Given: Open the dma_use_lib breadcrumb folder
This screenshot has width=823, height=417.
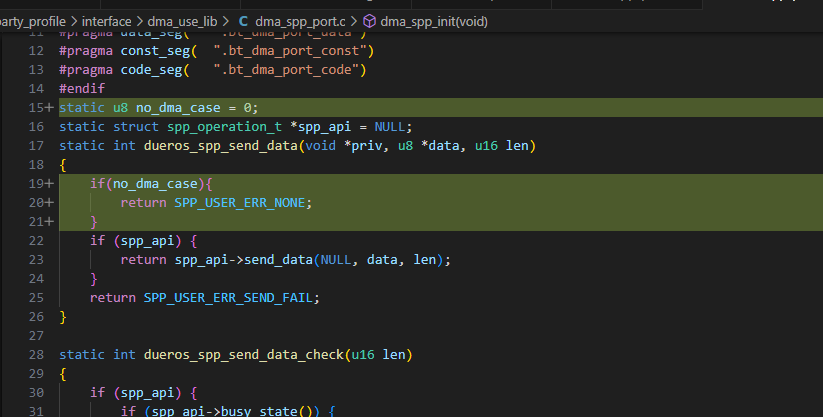Looking at the screenshot, I should [182, 22].
